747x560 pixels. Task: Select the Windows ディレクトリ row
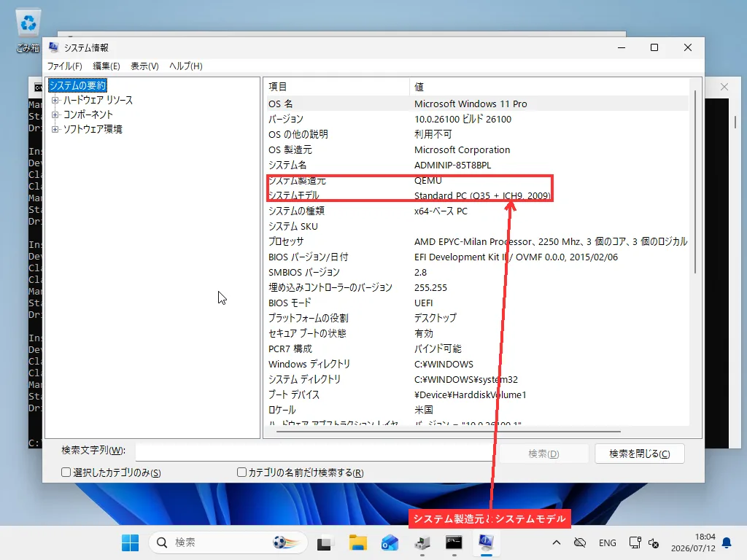(x=476, y=365)
